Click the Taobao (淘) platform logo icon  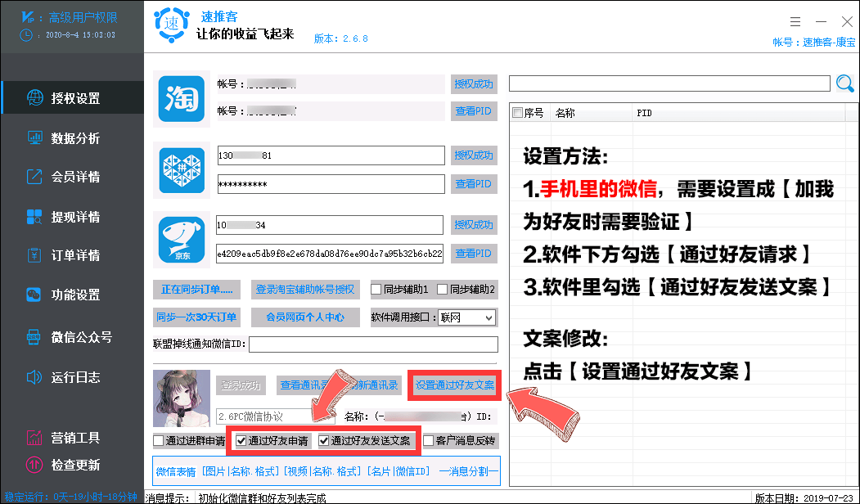click(181, 97)
